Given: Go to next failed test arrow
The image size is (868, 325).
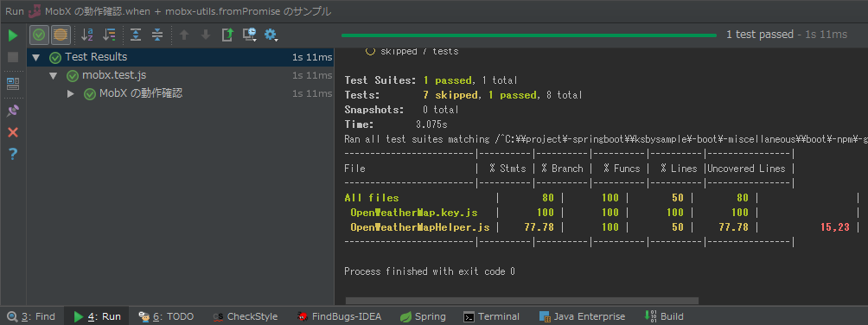Looking at the screenshot, I should pyautogui.click(x=206, y=35).
